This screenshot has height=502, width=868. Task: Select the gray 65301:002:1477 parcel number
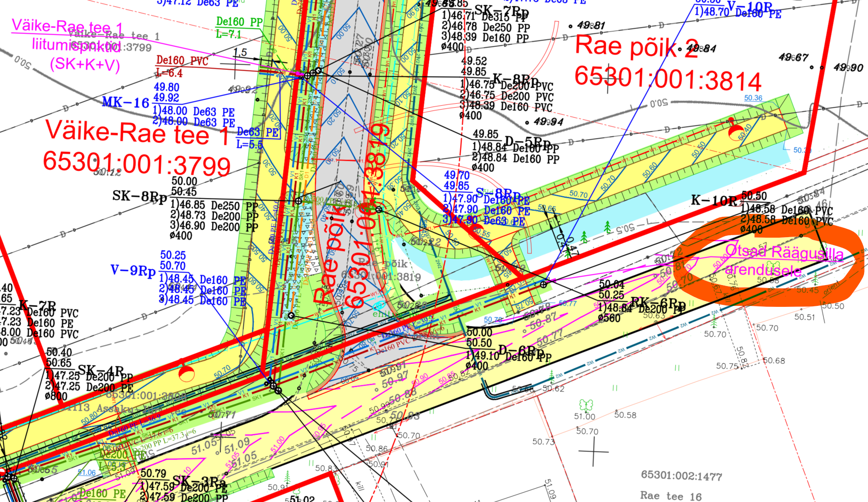pos(681,476)
